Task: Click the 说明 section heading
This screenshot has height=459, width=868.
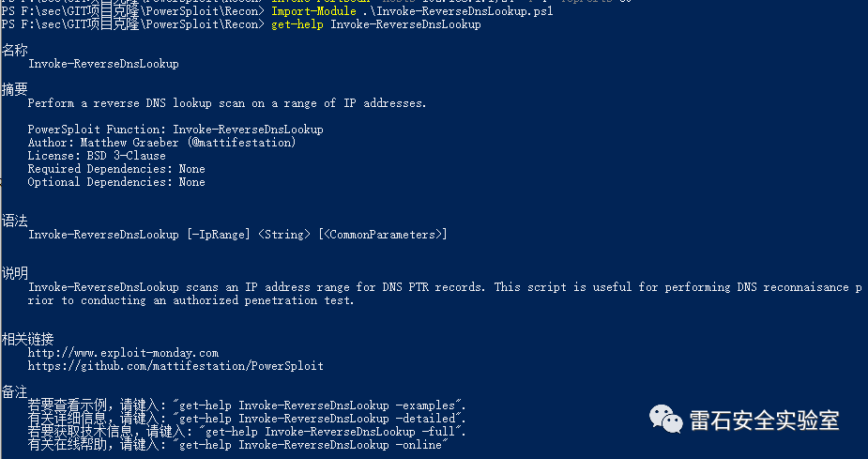Action: (15, 273)
